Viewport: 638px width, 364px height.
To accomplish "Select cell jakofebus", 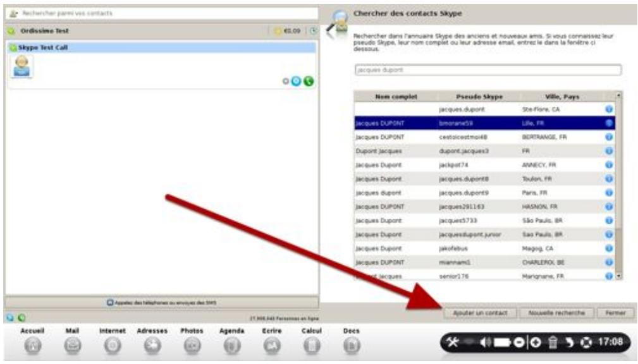I will tap(453, 248).
